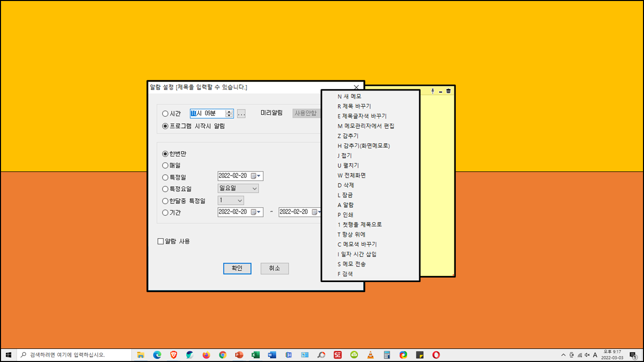The height and width of the screenshot is (362, 644).
Task: Open Calculator from the taskbar
Action: click(387, 354)
